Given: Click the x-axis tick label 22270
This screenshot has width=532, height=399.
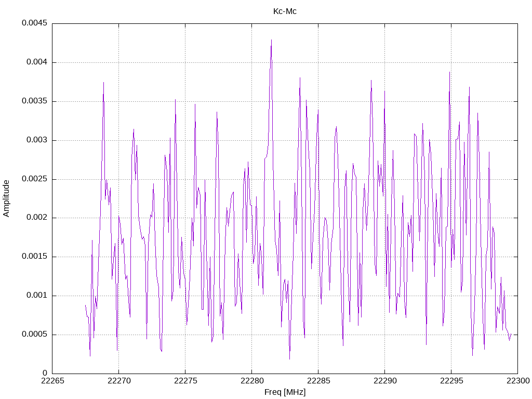Looking at the screenshot, I should pos(119,381).
